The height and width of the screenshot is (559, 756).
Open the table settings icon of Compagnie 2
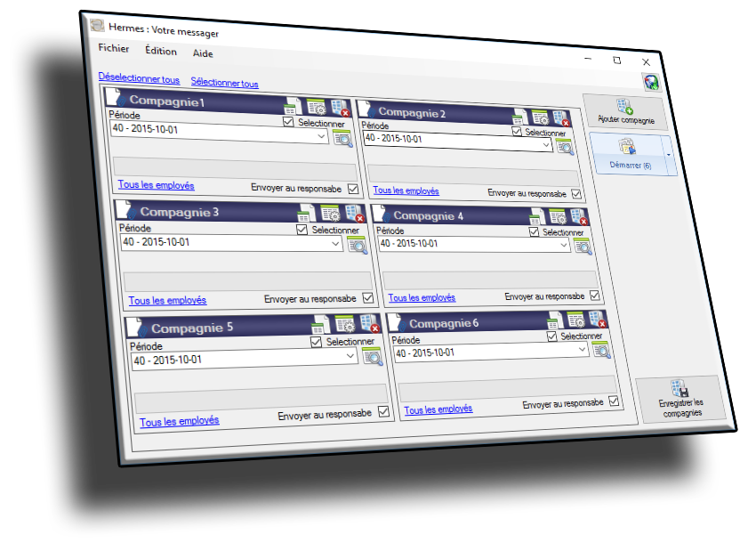[x=540, y=117]
